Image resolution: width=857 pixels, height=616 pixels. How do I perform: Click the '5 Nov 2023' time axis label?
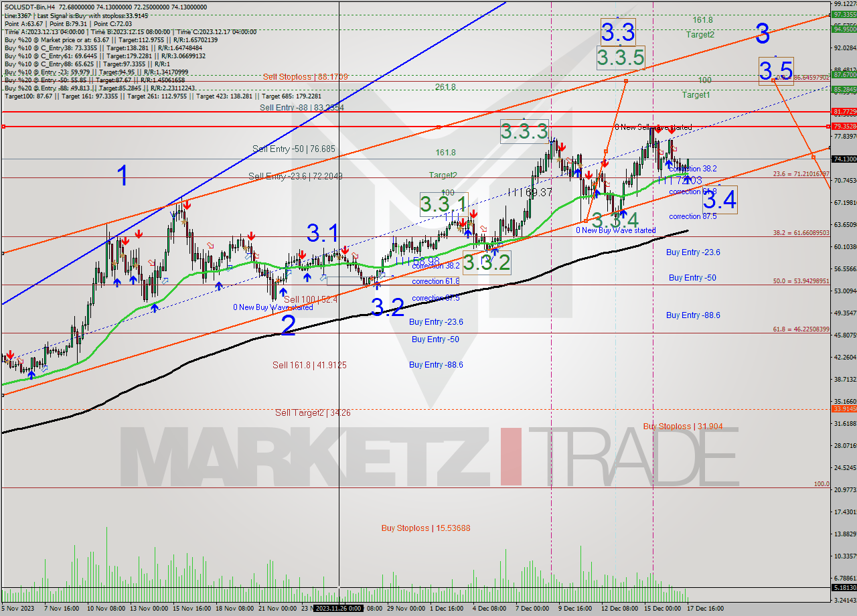pyautogui.click(x=17, y=609)
